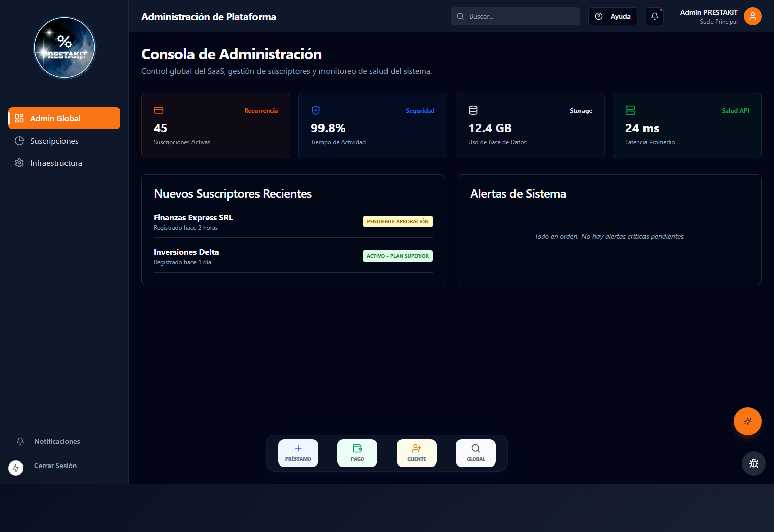Open Inversiones Delta subscriber
The width and height of the screenshot is (774, 532).
186,252
